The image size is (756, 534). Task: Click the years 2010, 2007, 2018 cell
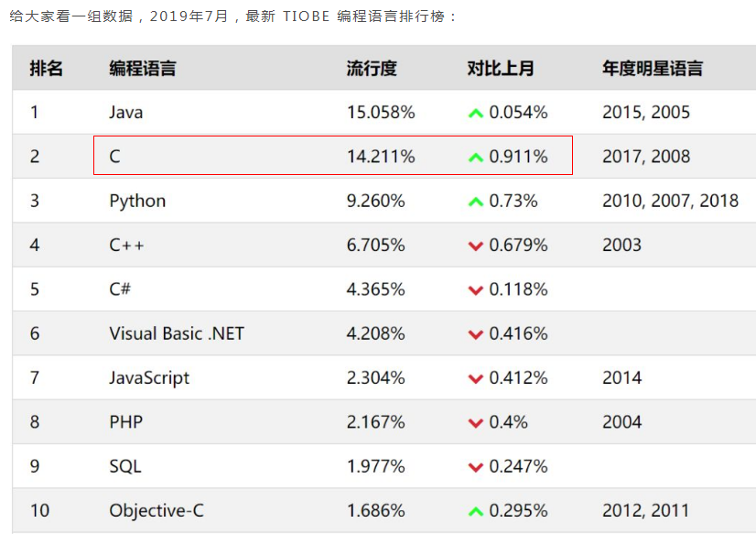click(670, 201)
